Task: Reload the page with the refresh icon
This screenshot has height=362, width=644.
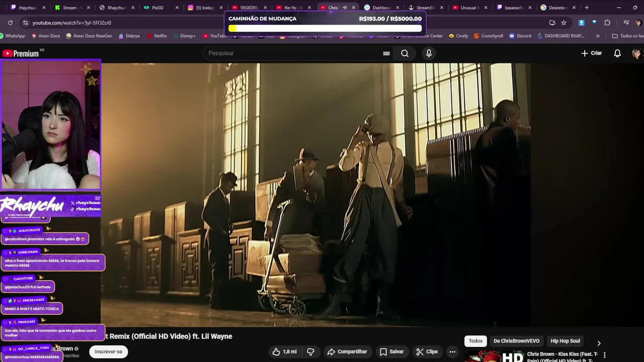Action: [10, 23]
